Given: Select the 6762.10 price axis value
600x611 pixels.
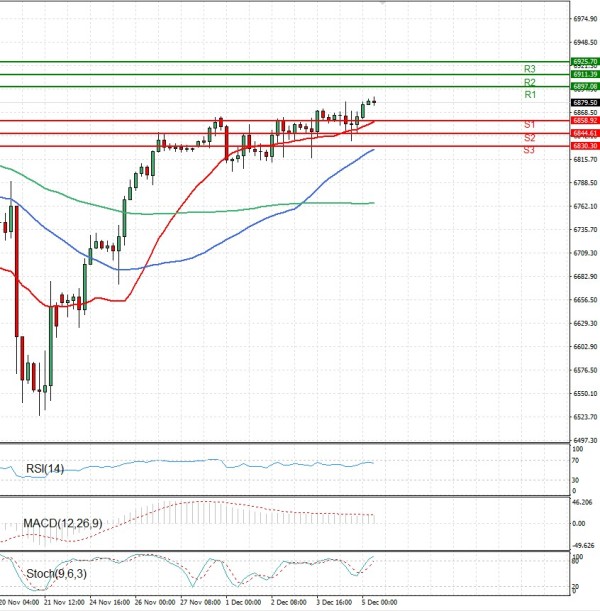Looking at the screenshot, I should click(x=585, y=207).
